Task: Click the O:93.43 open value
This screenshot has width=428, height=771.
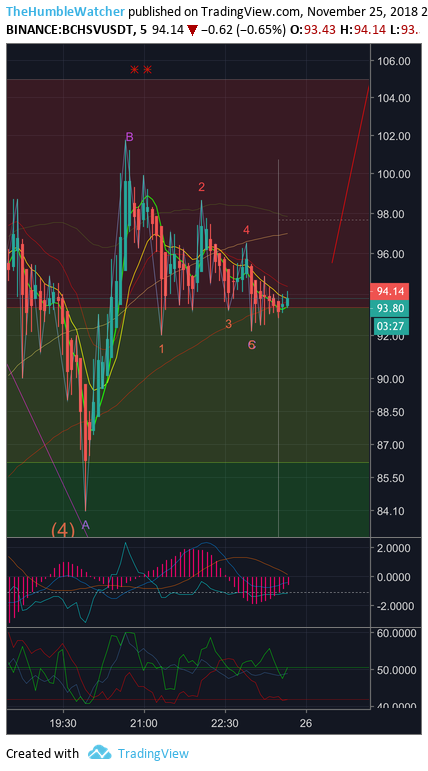Action: pos(313,30)
